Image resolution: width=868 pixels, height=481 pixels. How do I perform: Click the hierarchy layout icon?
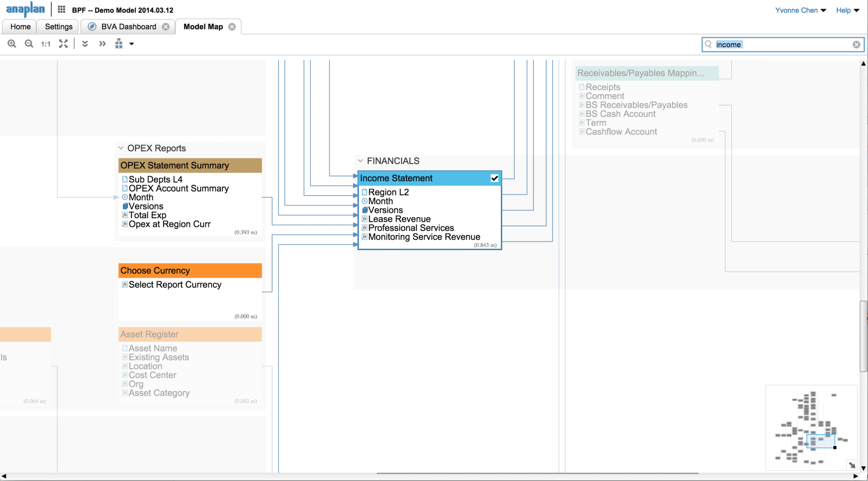click(x=119, y=44)
